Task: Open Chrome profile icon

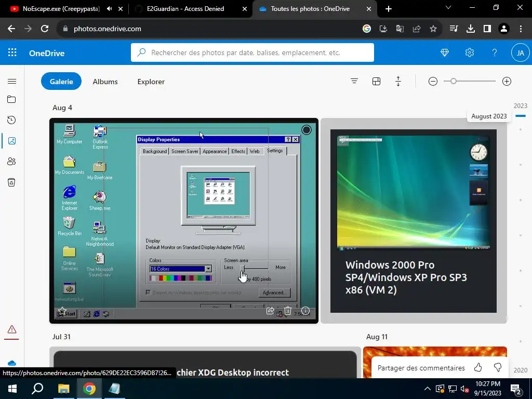Action: click(504, 29)
